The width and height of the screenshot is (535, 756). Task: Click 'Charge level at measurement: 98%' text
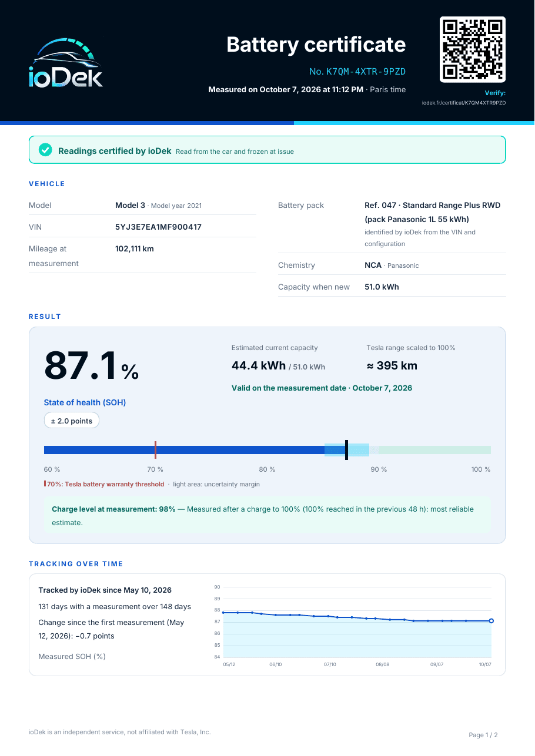point(113,509)
